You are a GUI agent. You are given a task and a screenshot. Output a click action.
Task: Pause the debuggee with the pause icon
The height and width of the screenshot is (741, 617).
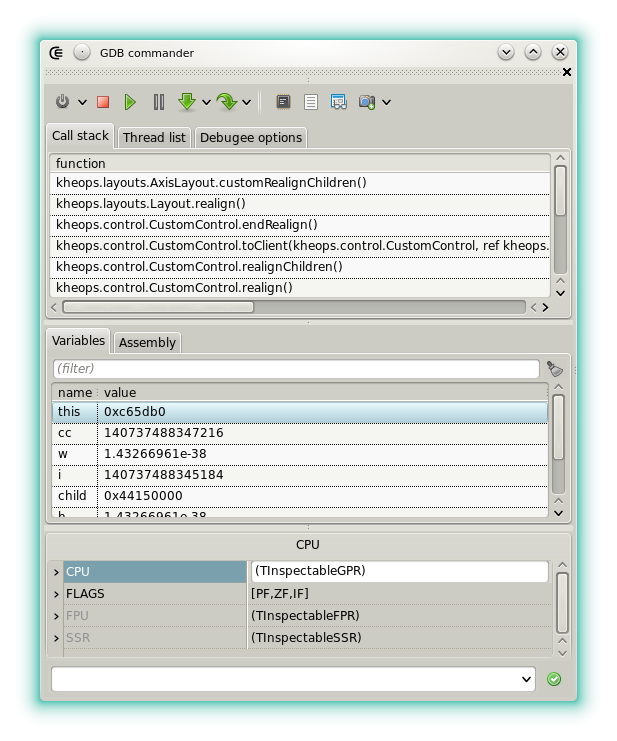pos(158,102)
